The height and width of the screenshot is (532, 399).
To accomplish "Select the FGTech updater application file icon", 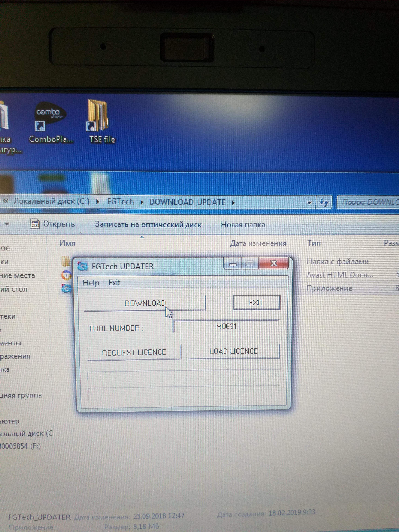I will [x=67, y=288].
